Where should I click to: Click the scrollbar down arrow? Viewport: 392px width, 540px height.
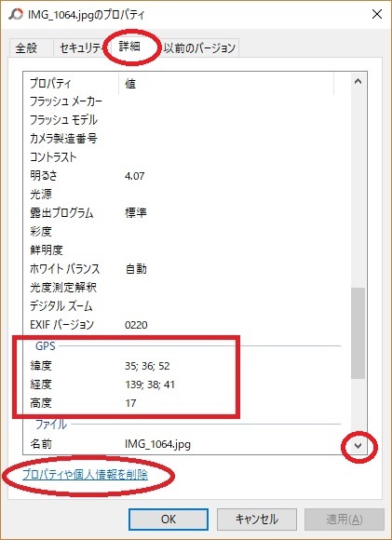(x=358, y=446)
